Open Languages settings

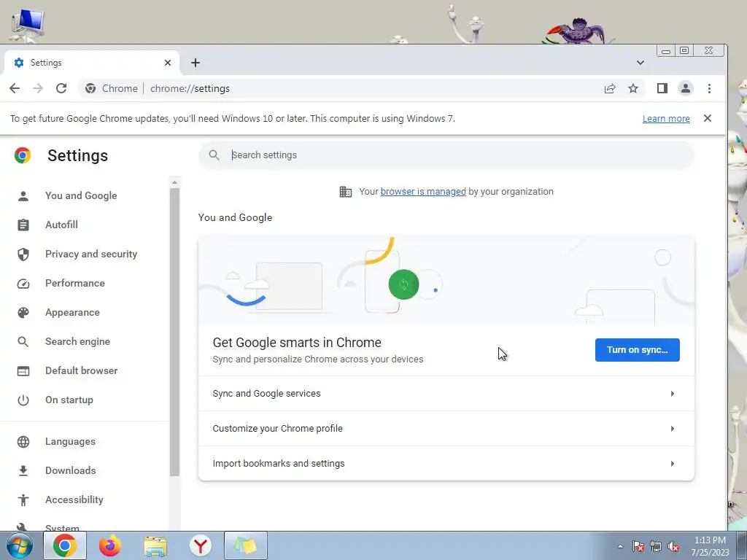[x=70, y=441]
